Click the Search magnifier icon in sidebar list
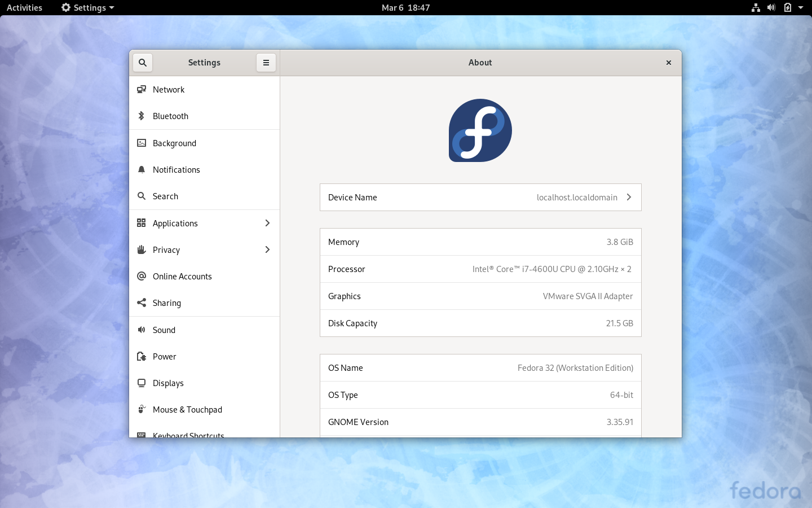 [142, 196]
